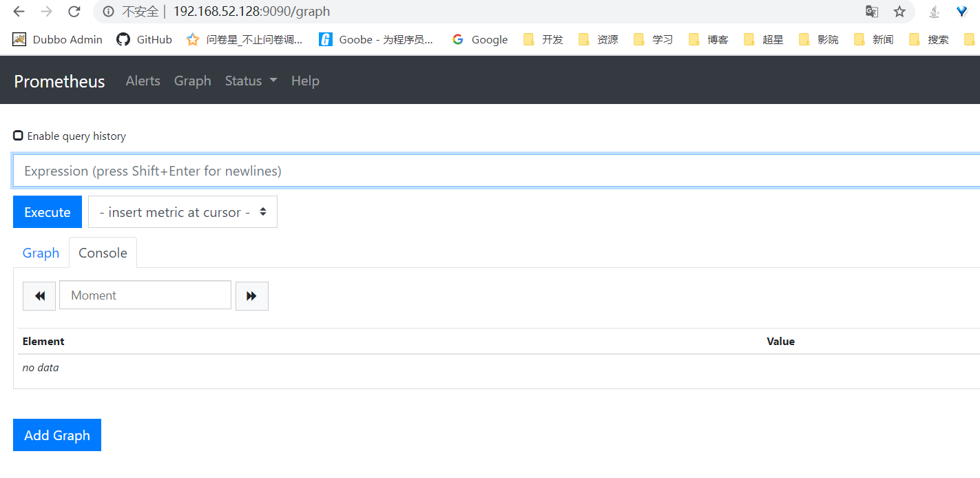The height and width of the screenshot is (478, 980).
Task: Open the 学习 bookmarks folder
Action: [x=654, y=39]
